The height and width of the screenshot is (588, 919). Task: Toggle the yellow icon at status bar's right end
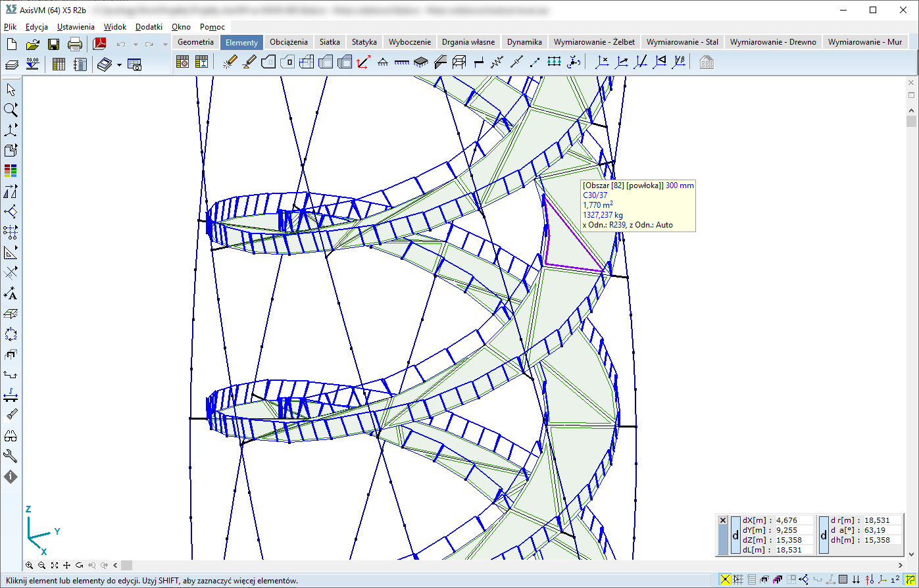[x=909, y=579]
